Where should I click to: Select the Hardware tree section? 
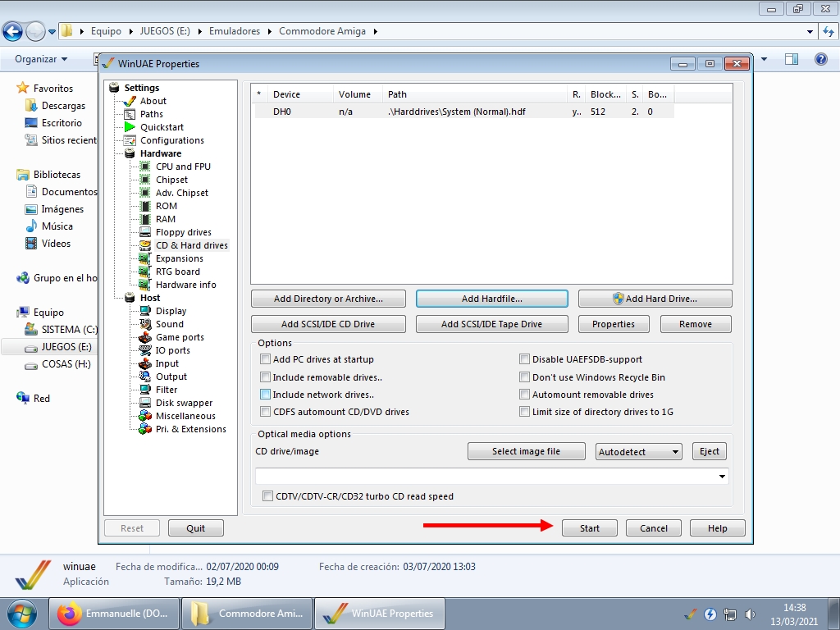click(x=161, y=153)
